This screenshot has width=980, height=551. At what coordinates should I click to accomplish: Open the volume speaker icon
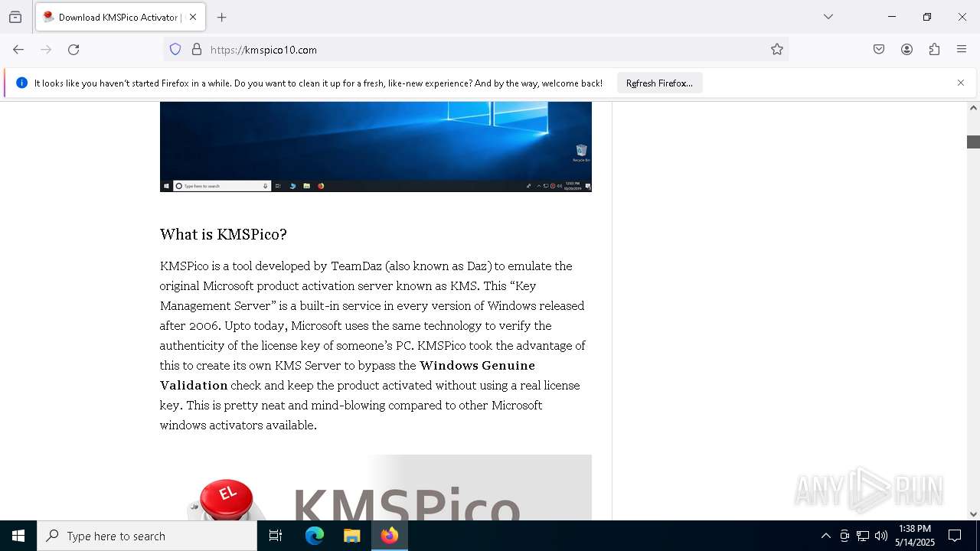tap(881, 536)
